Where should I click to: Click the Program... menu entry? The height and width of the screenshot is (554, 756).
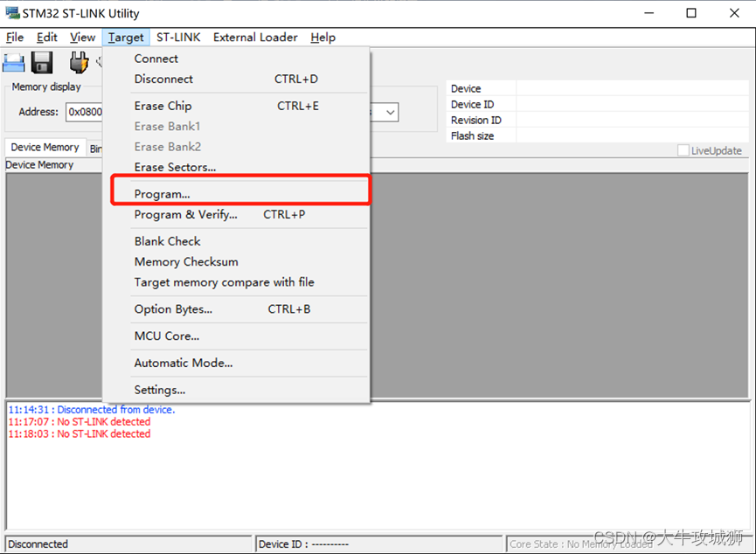(x=236, y=194)
